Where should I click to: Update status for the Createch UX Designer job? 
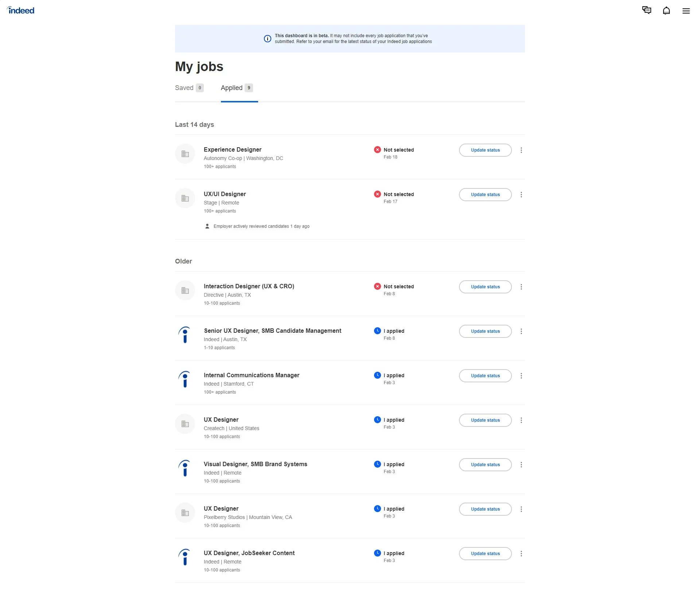coord(485,420)
